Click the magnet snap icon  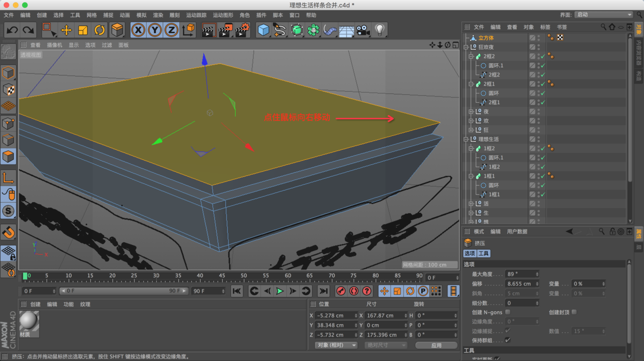pos(8,233)
